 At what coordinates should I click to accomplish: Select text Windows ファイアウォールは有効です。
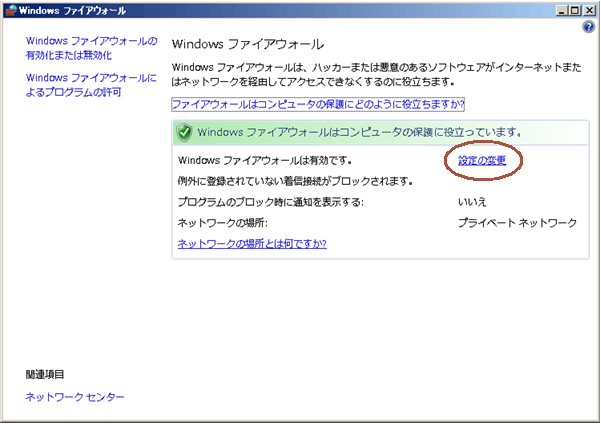click(265, 160)
